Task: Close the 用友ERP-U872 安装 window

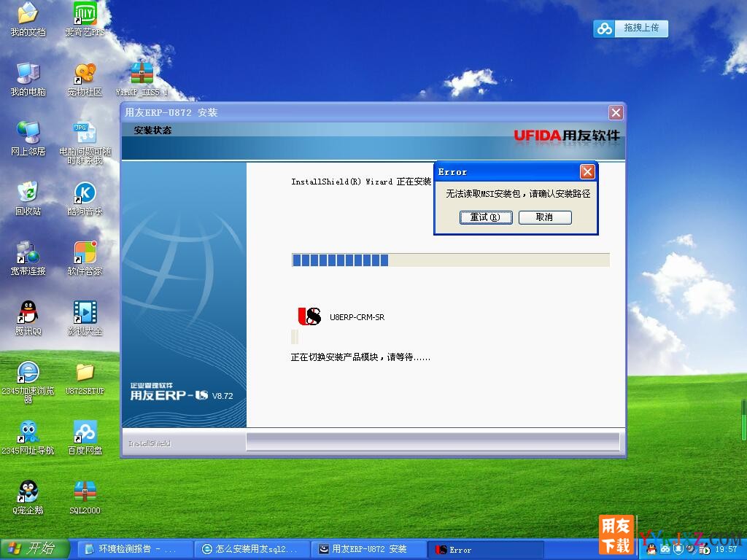Action: click(x=616, y=112)
